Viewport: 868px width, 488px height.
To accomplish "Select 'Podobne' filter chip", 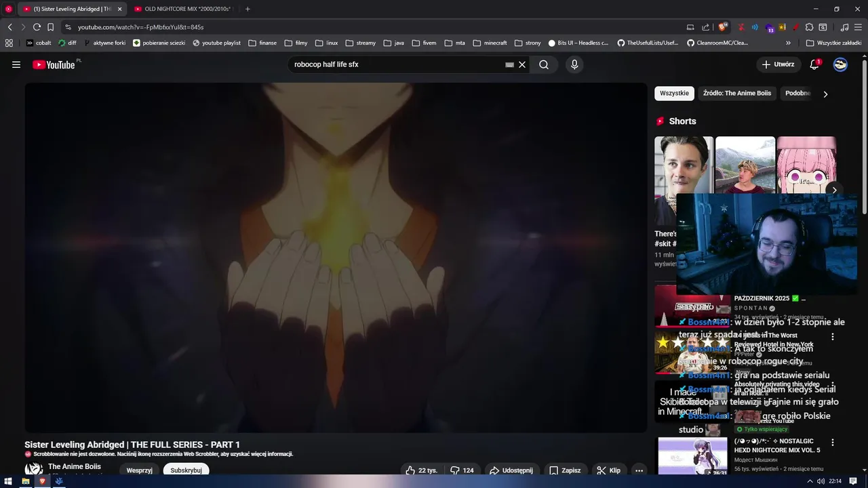I will point(797,94).
